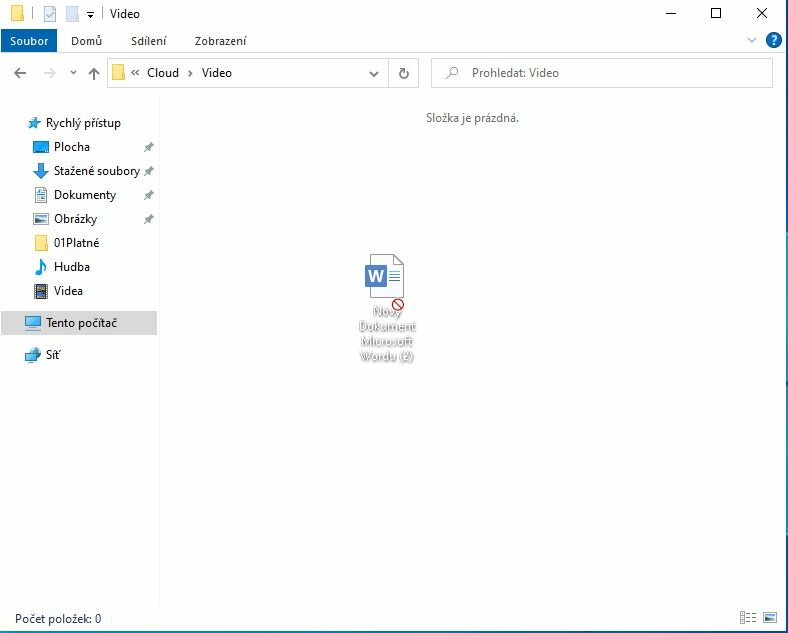Select the Word document icon
788x633 pixels.
coord(386,277)
